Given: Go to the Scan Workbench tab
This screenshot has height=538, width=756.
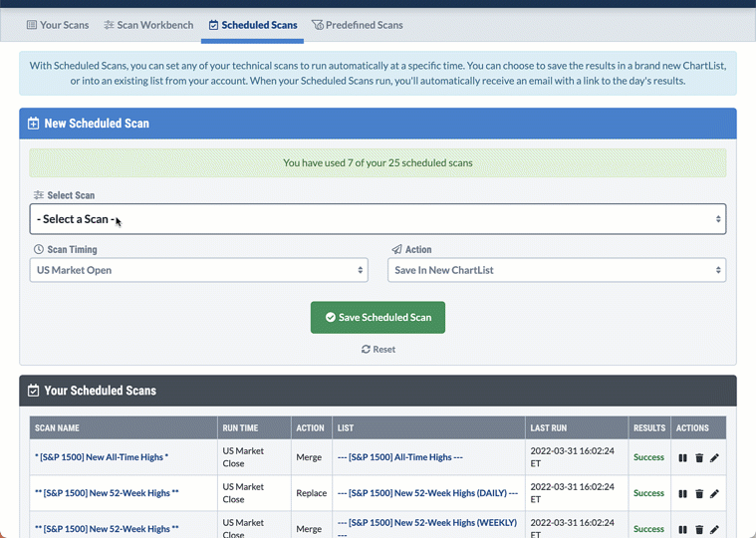Looking at the screenshot, I should point(148,25).
